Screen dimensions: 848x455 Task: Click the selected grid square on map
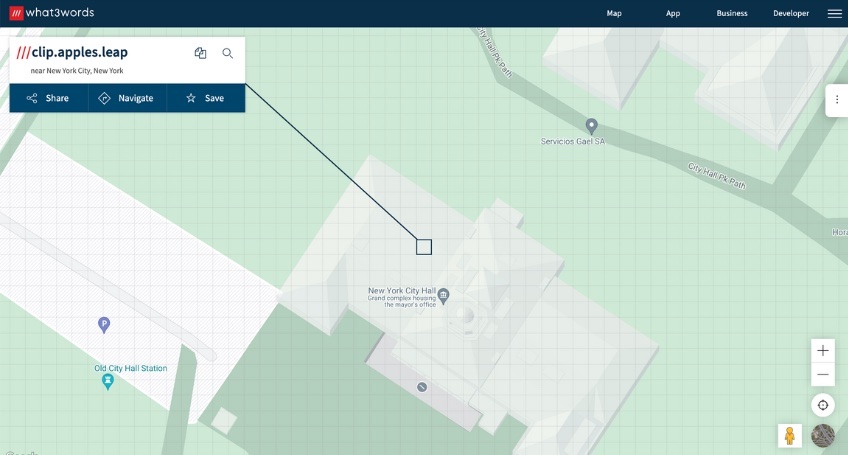tap(424, 247)
